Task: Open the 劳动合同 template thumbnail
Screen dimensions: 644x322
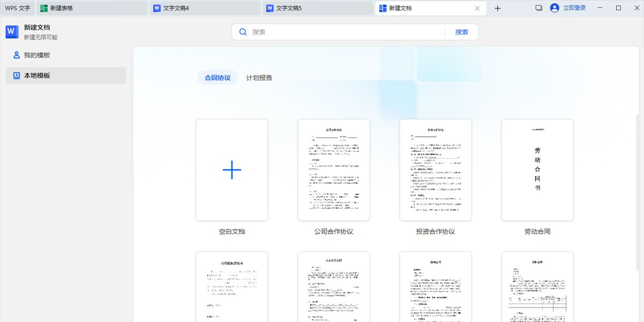Action: 538,170
